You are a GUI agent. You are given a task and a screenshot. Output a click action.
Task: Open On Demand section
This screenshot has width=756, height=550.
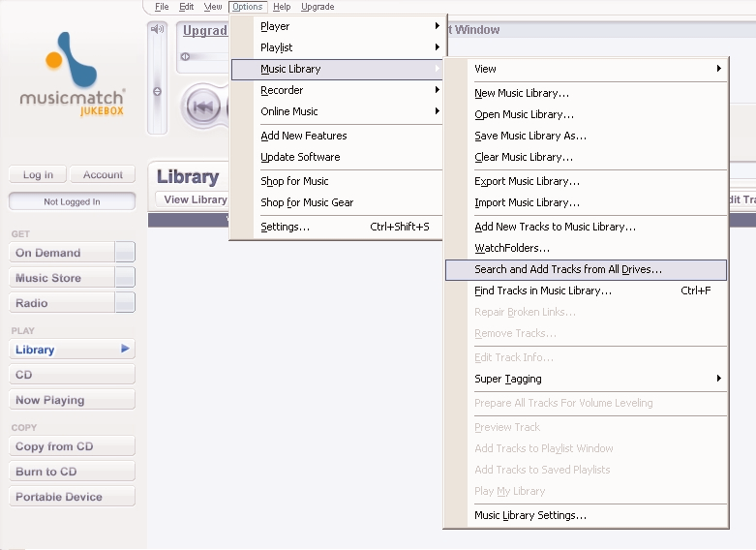[x=62, y=253]
